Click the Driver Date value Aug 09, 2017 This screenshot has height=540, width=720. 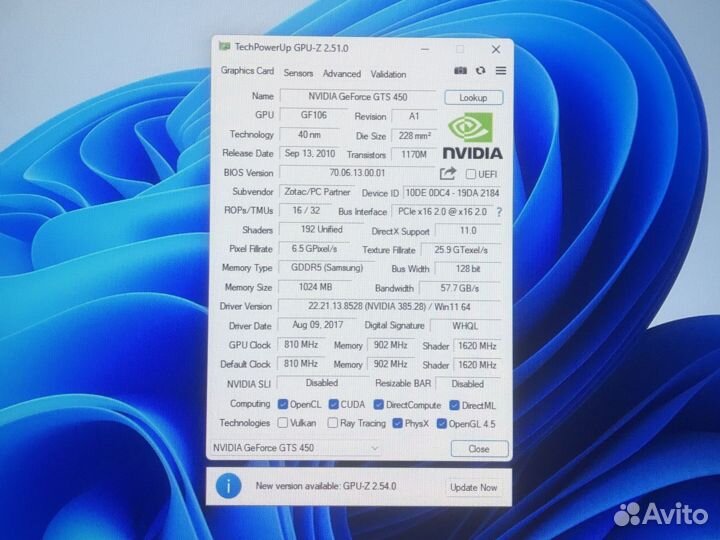[x=318, y=325]
